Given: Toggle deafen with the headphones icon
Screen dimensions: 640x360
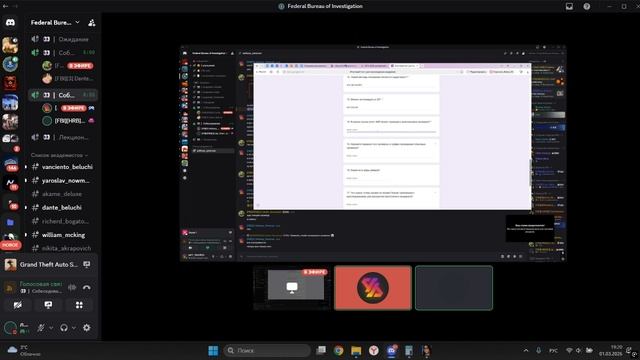Looking at the screenshot, I should tap(64, 327).
